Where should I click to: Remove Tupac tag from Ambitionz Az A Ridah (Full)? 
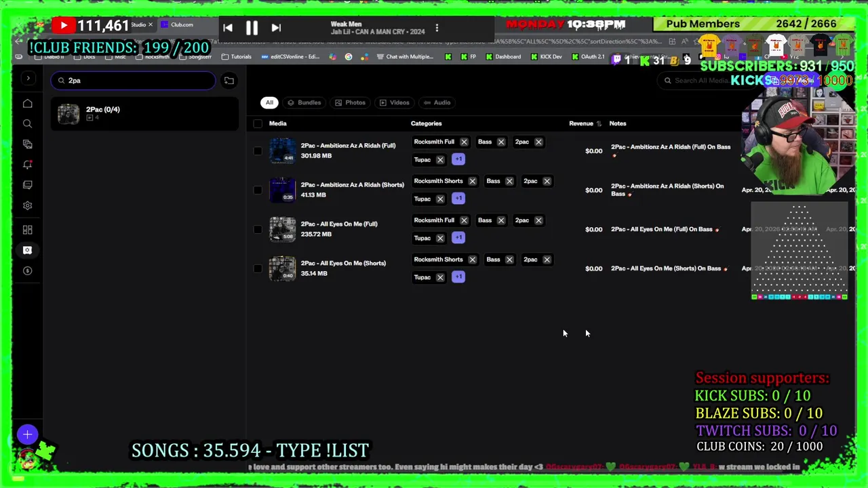(440, 160)
